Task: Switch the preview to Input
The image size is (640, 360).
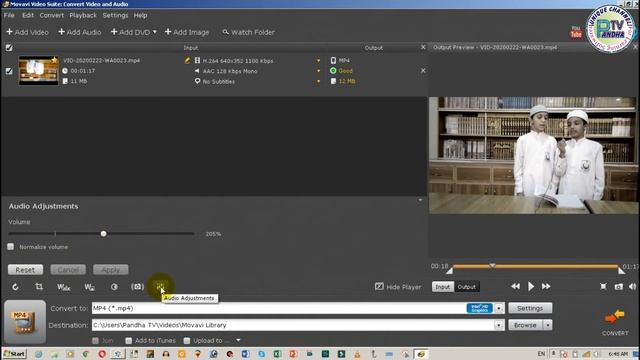Action: pyautogui.click(x=442, y=287)
